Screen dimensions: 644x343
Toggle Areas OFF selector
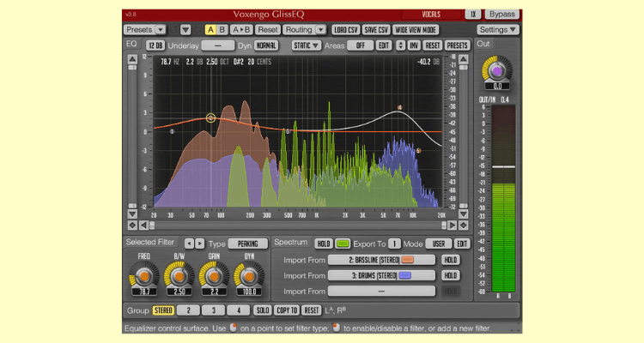pyautogui.click(x=360, y=45)
